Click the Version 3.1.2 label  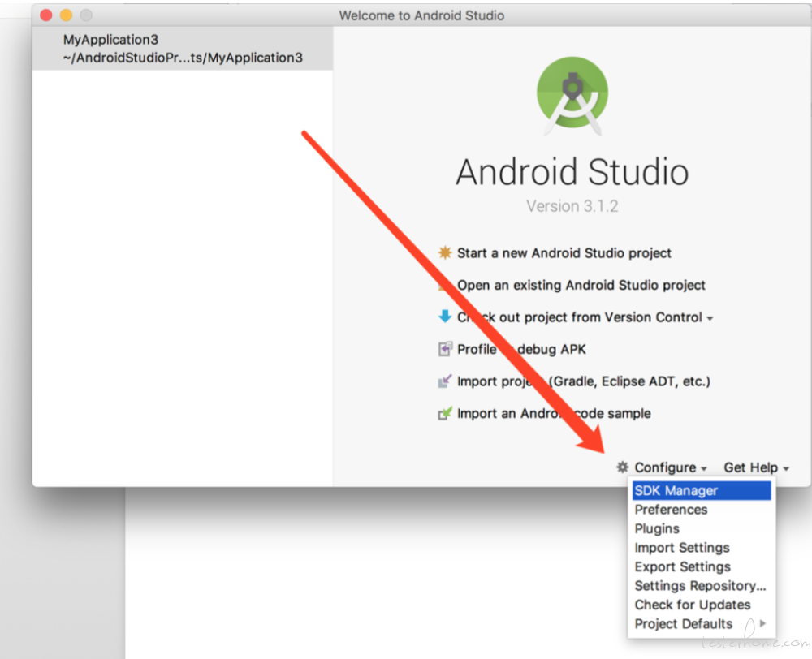pos(572,206)
